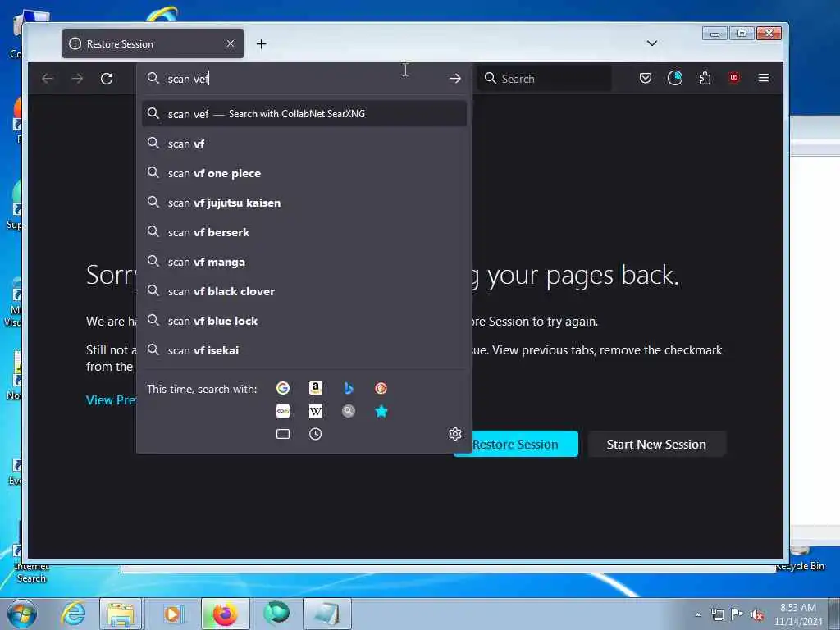
Task: Open the uBlock Origin extension icon
Action: [734, 78]
